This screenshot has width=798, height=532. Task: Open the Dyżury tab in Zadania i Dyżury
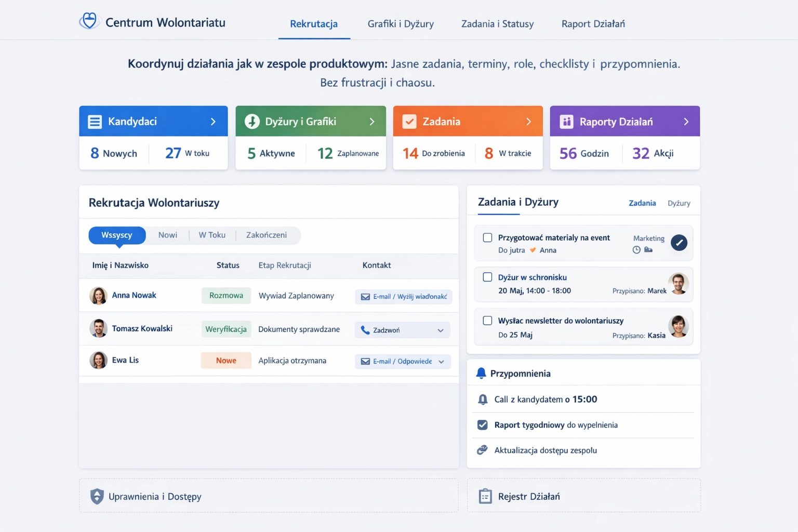point(679,203)
